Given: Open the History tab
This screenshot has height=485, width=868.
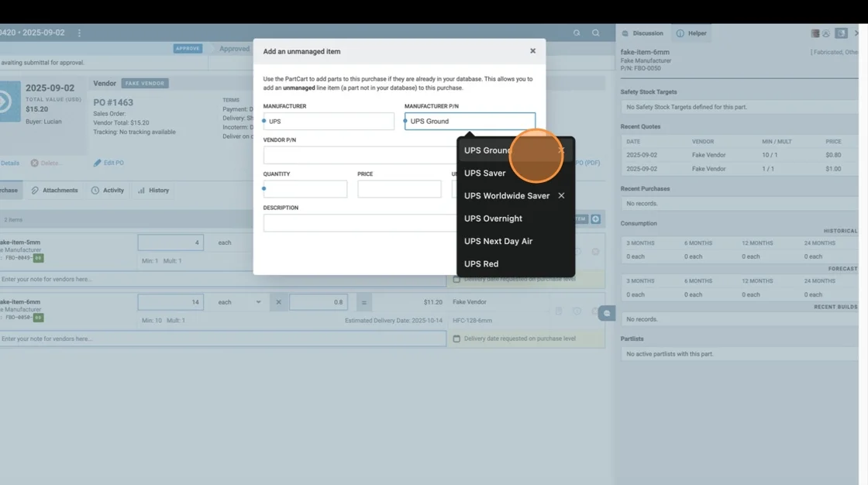Looking at the screenshot, I should tap(153, 191).
